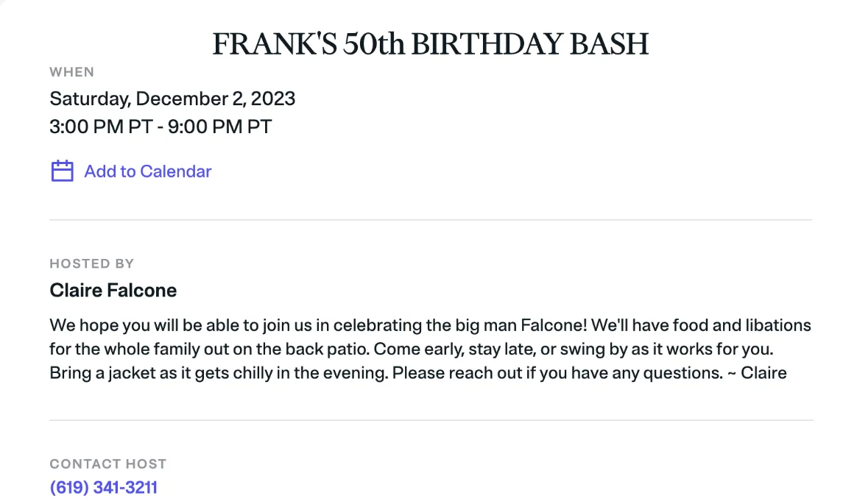Click the WHEN section label

point(72,72)
